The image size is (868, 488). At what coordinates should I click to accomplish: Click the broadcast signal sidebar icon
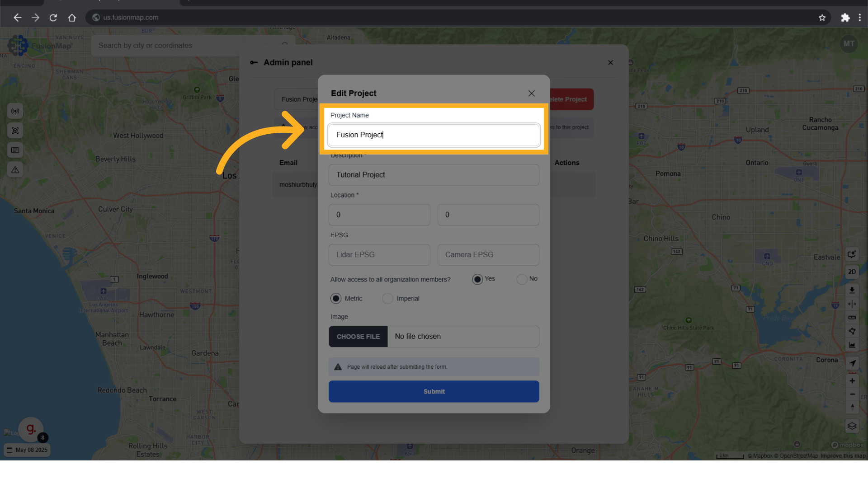pos(15,111)
